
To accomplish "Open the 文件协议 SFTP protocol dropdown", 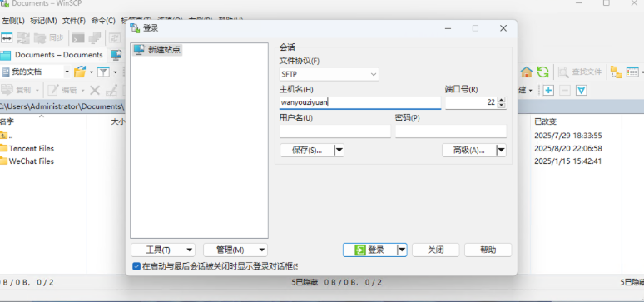I will point(329,74).
